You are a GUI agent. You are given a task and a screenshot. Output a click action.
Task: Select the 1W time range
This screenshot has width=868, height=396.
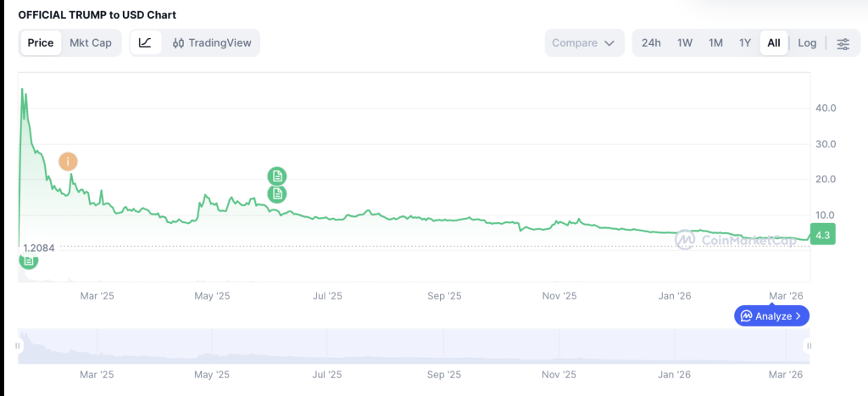pyautogui.click(x=685, y=42)
